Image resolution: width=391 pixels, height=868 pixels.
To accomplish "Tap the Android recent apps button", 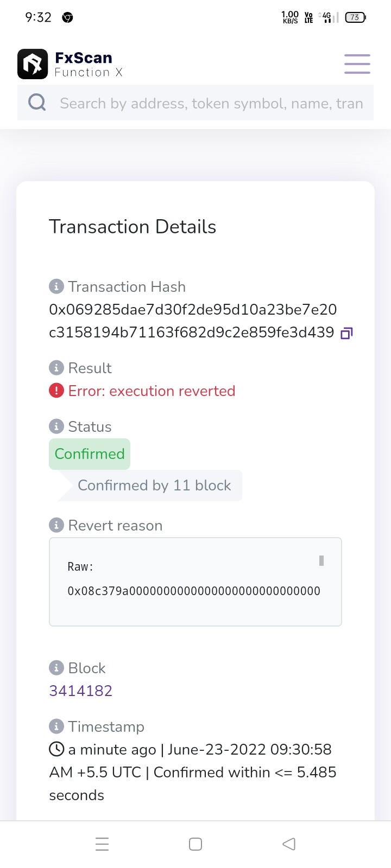I will (x=102, y=844).
